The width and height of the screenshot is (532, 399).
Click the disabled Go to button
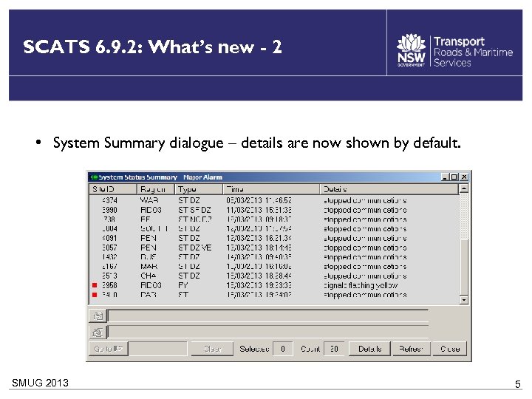pyautogui.click(x=108, y=349)
